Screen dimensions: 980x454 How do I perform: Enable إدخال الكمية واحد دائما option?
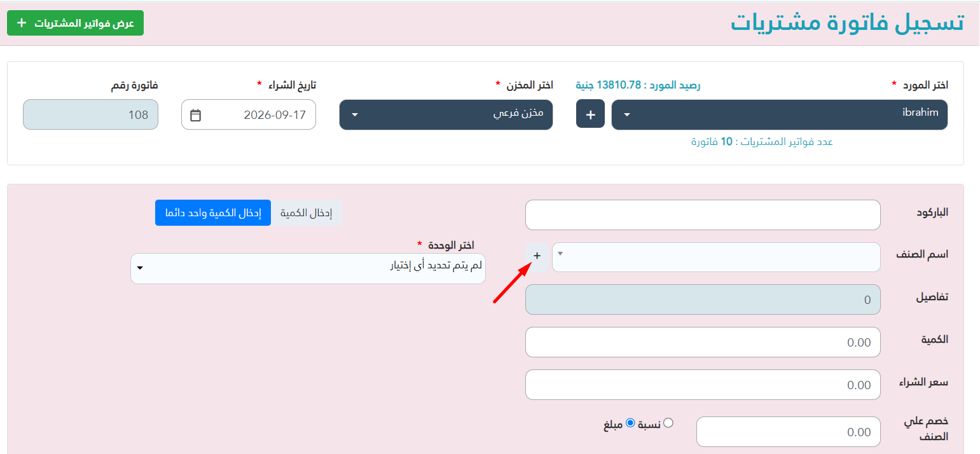(213, 213)
